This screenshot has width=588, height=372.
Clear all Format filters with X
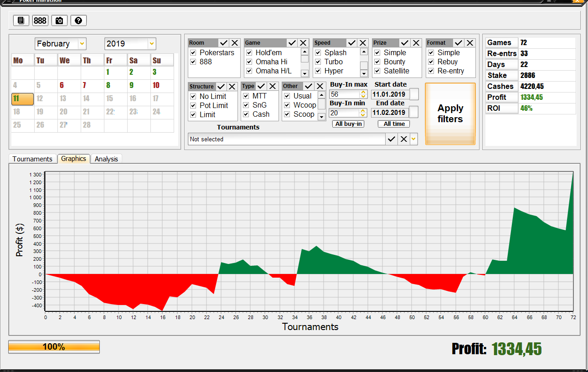point(470,43)
